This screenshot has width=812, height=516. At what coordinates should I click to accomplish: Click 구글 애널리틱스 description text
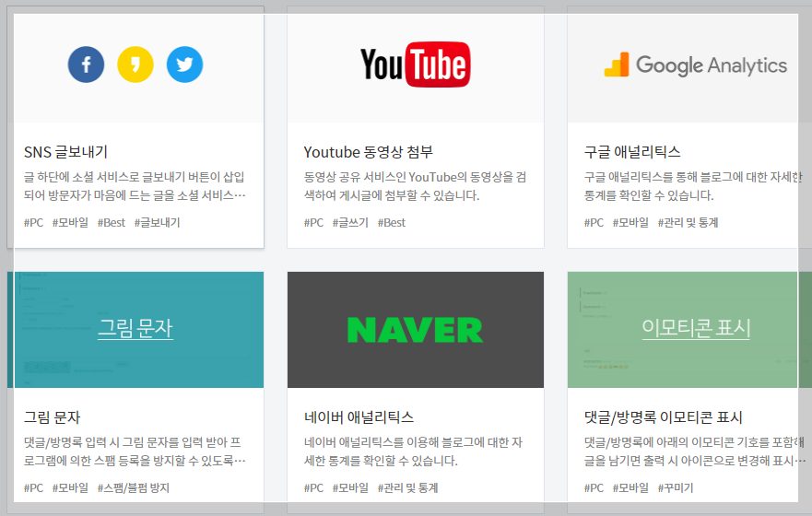coord(693,186)
